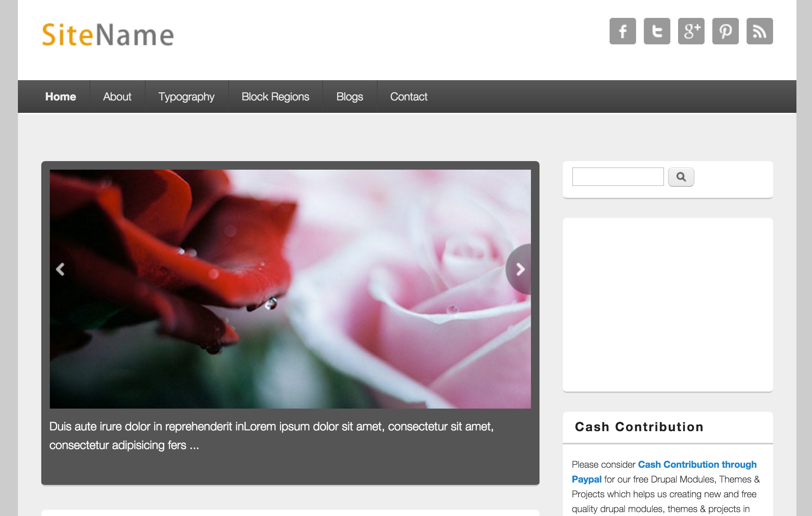This screenshot has width=812, height=516.
Task: Navigate to the Blogs page
Action: point(350,97)
